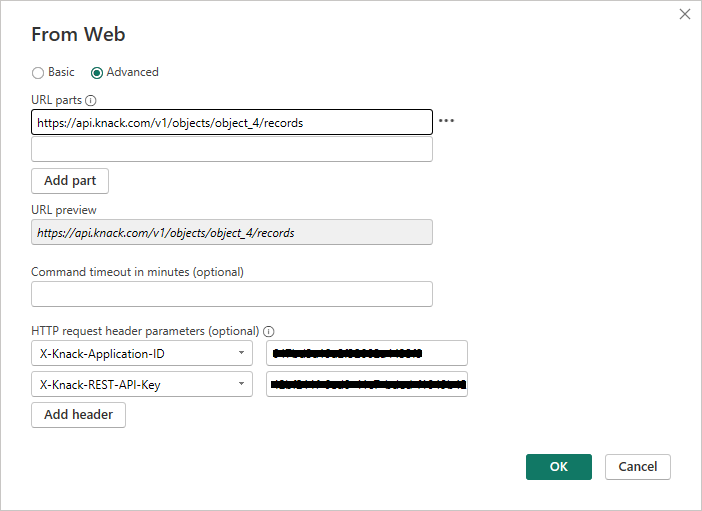The width and height of the screenshot is (702, 511).
Task: Click the URL parts info icon
Action: pyautogui.click(x=90, y=100)
